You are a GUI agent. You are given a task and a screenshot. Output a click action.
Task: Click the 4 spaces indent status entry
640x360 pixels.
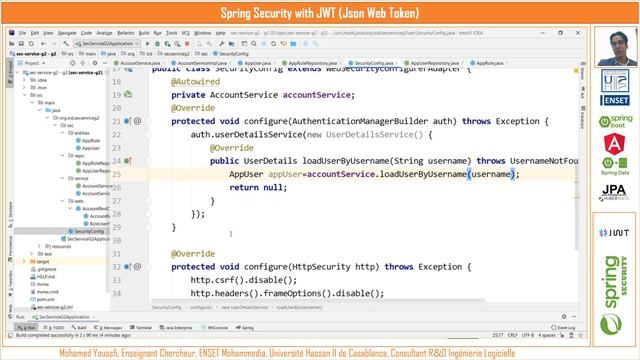tap(547, 335)
